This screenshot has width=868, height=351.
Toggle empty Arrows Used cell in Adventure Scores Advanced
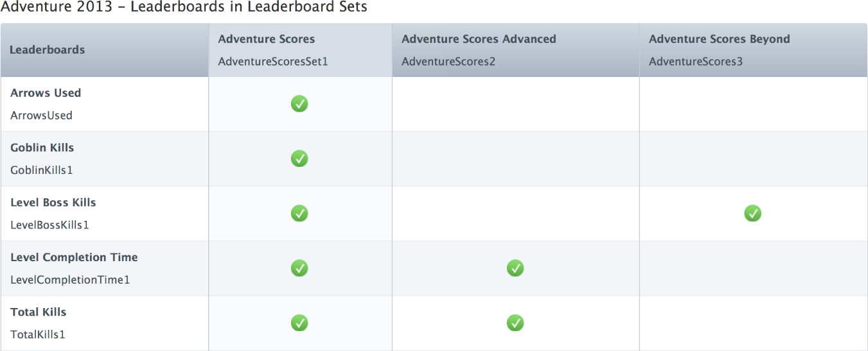tap(515, 104)
